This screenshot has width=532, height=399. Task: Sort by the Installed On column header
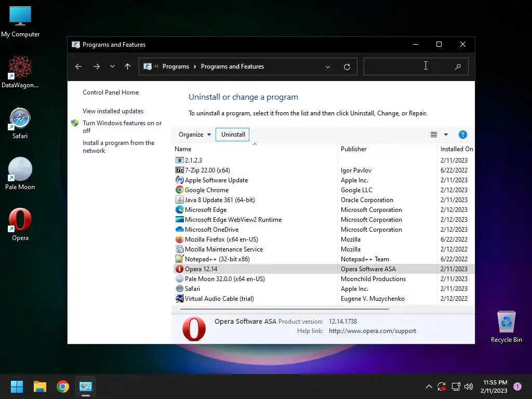coord(457,149)
